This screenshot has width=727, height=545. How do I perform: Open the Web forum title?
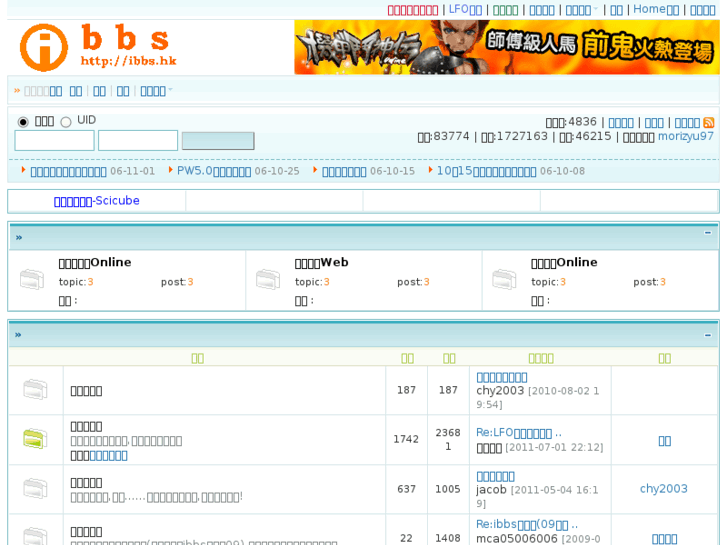(x=321, y=263)
